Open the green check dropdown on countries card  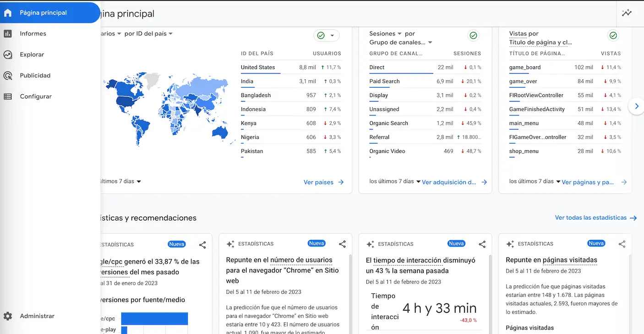[x=326, y=36]
